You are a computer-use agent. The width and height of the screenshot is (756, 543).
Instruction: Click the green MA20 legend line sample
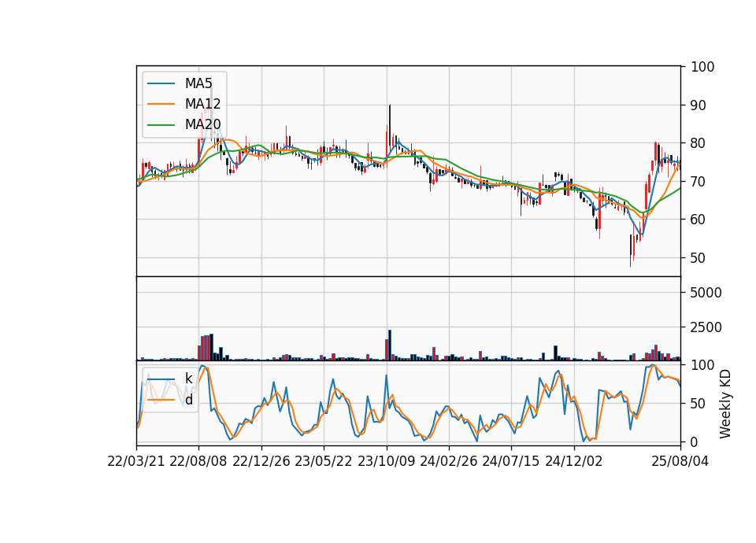(161, 125)
